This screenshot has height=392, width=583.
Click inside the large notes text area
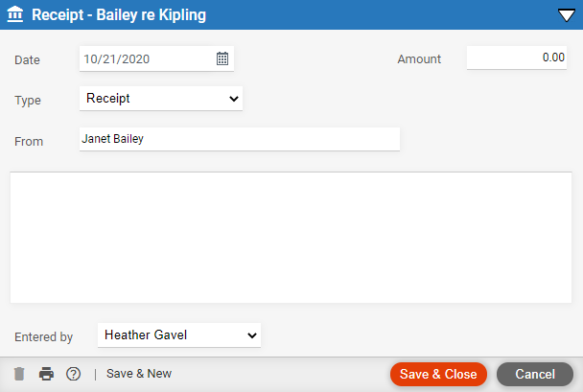click(291, 238)
